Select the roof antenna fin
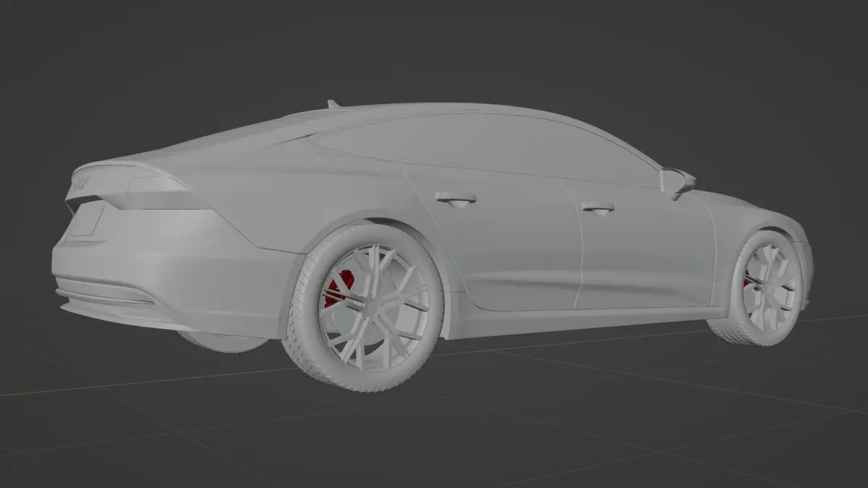 [333, 104]
